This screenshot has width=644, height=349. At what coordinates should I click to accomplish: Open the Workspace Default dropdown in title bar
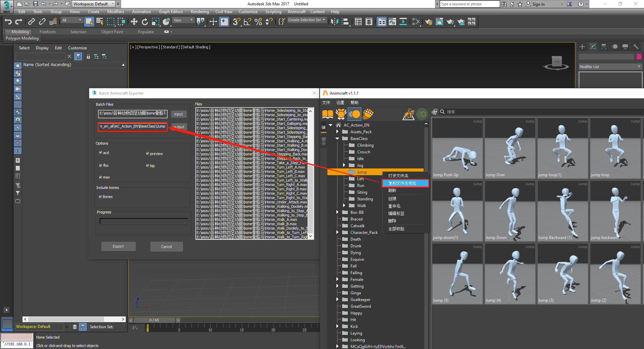coord(94,4)
